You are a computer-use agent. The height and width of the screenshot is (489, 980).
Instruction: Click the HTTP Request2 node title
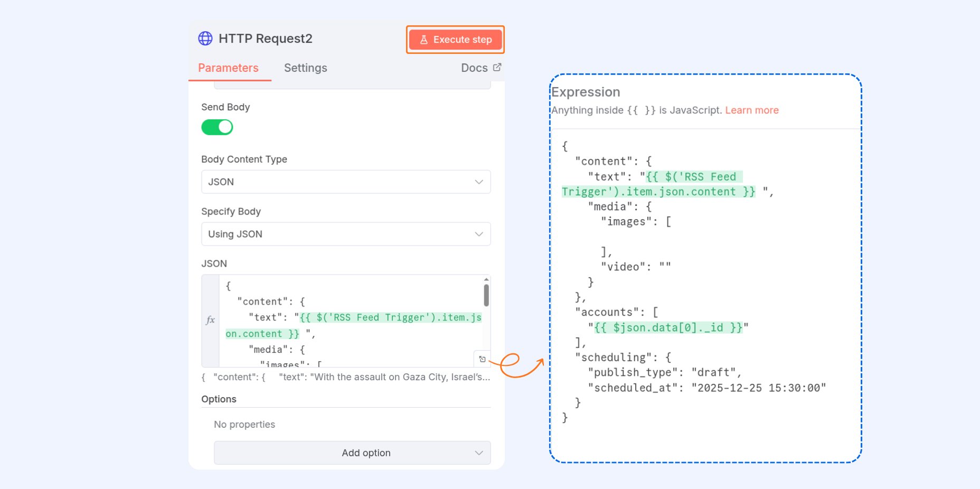(x=265, y=39)
